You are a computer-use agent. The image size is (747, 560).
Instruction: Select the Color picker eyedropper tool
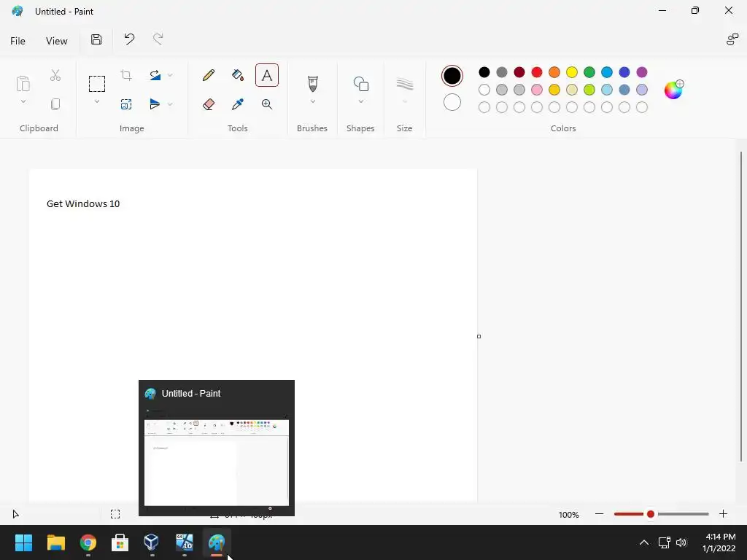coord(238,104)
